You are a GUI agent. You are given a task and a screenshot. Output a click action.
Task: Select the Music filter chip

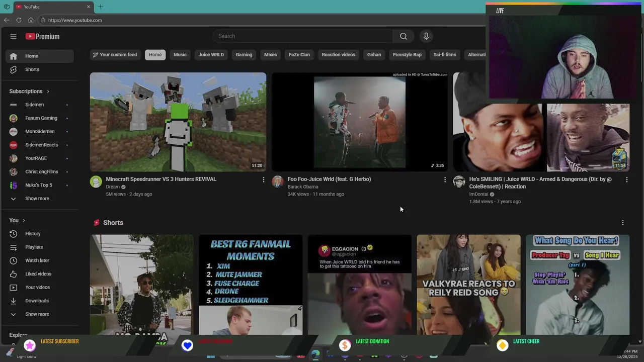(180, 55)
